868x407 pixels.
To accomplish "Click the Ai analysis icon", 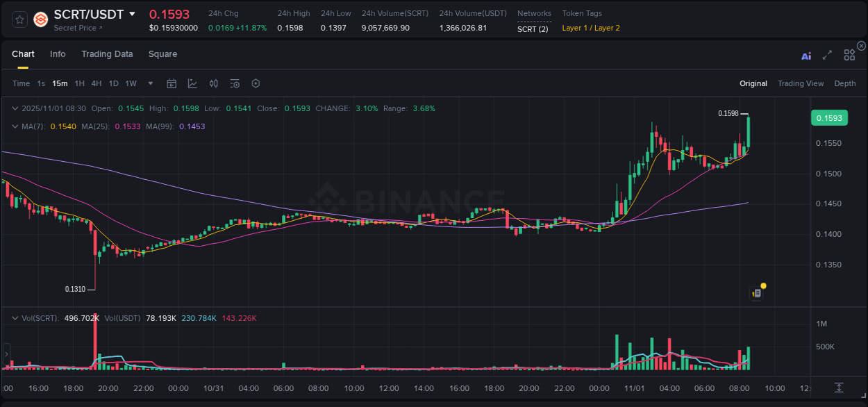I will click(x=806, y=56).
